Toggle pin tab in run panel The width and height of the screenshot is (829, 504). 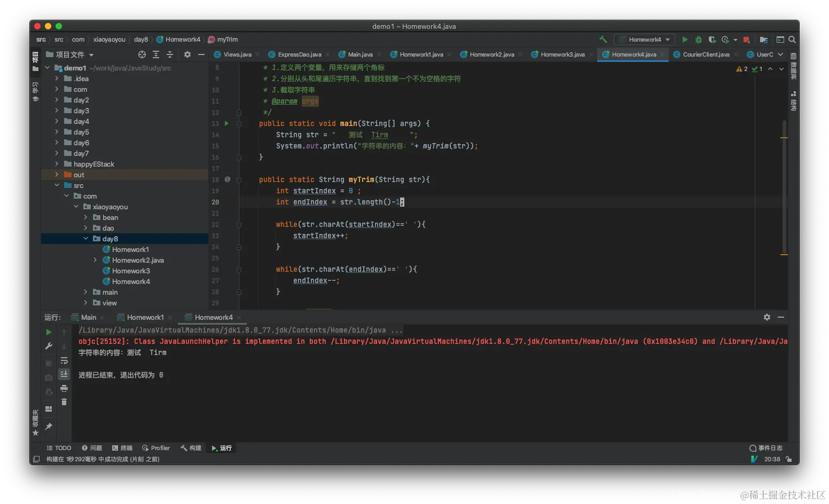pyautogui.click(x=49, y=426)
